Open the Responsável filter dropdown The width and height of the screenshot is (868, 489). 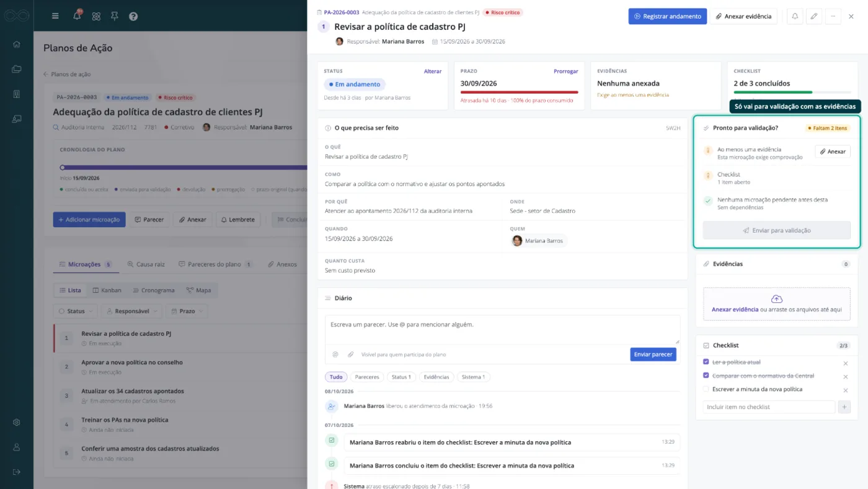pos(131,311)
